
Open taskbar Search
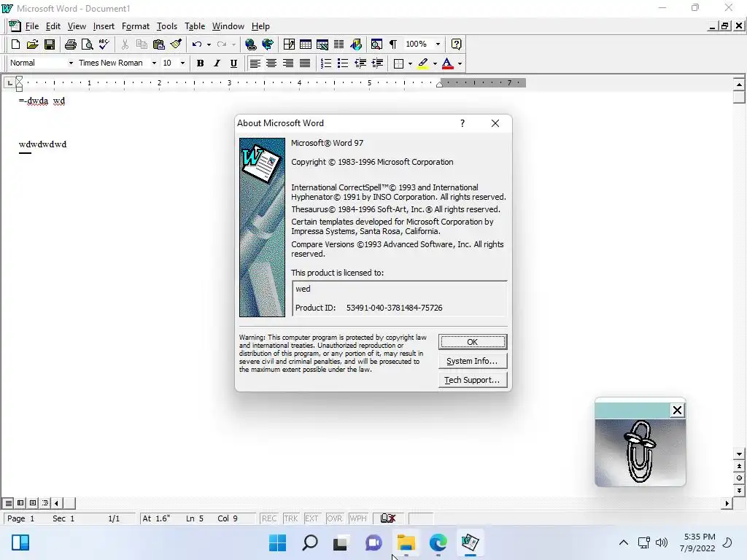[309, 542]
